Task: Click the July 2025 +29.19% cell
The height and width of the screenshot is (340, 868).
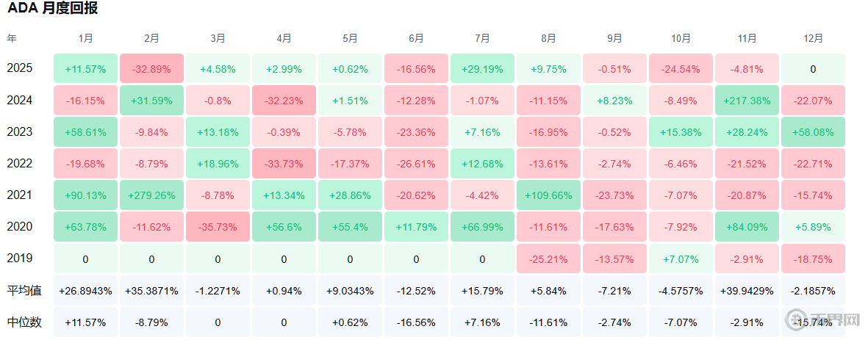Action: coord(482,69)
